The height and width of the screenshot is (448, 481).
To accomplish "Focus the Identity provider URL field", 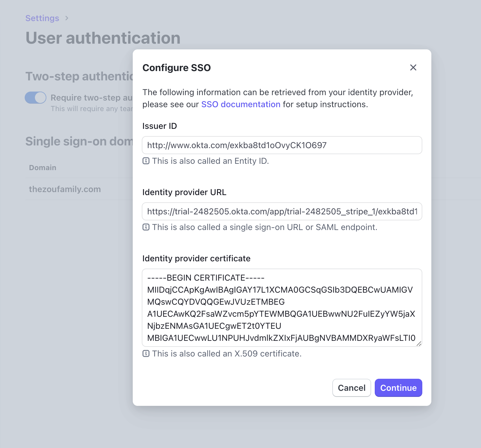I will tap(282, 211).
